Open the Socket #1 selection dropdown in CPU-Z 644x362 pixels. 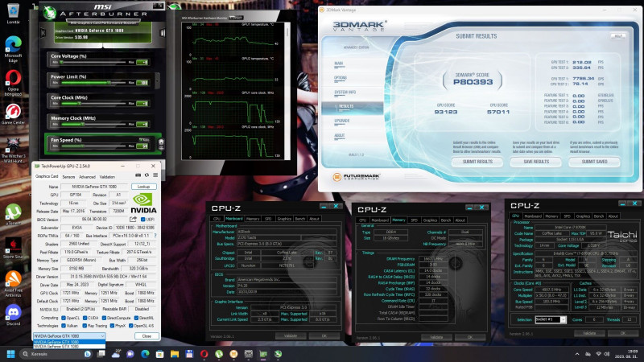tap(551, 319)
